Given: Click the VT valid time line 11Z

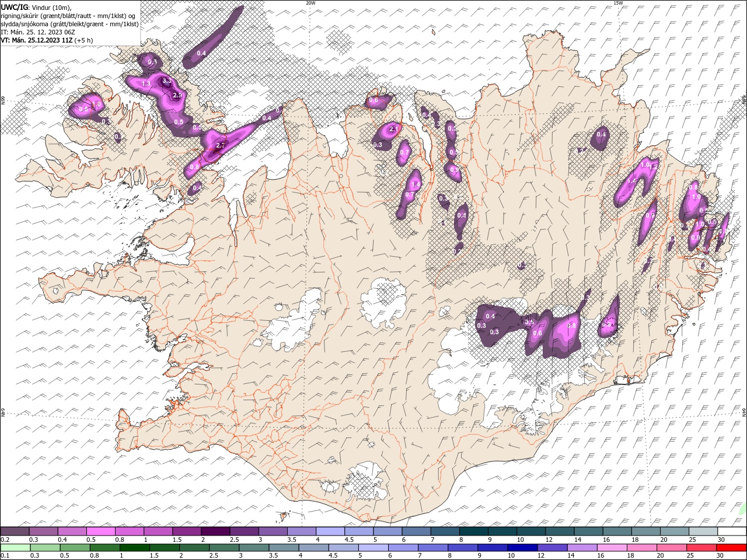Looking at the screenshot, I should (x=46, y=40).
